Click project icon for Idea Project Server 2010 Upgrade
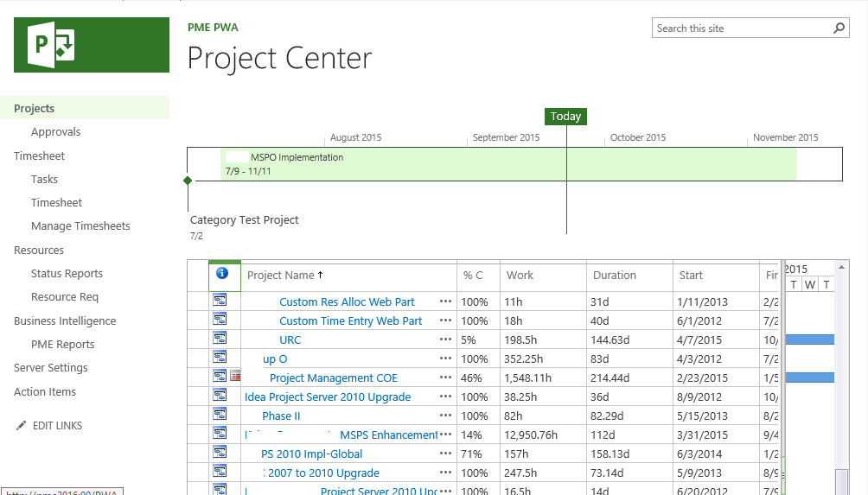The height and width of the screenshot is (495, 868). click(220, 395)
